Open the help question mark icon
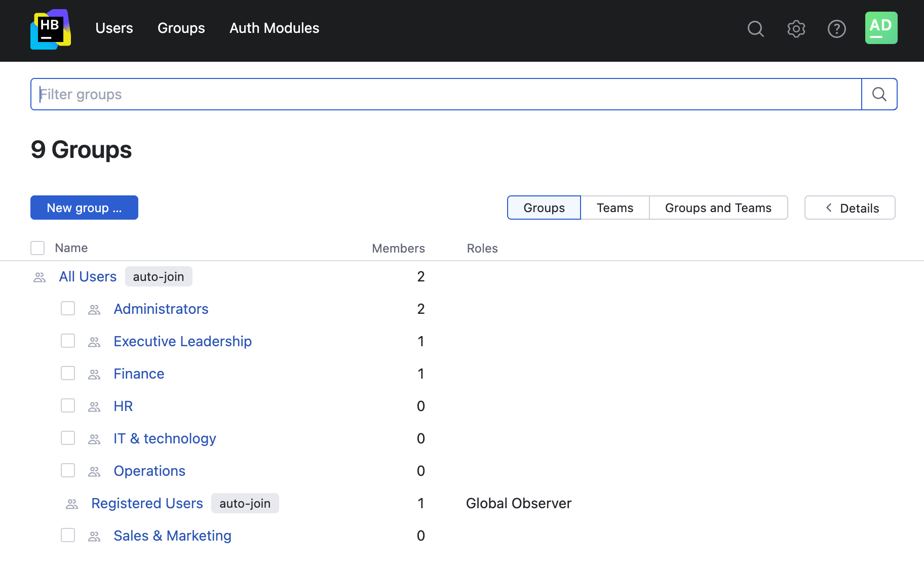 [836, 29]
